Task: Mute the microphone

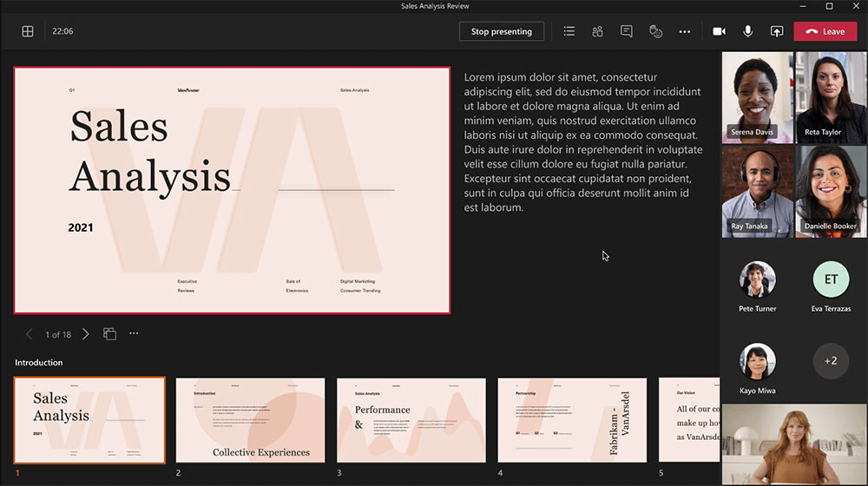Action: 747,31
